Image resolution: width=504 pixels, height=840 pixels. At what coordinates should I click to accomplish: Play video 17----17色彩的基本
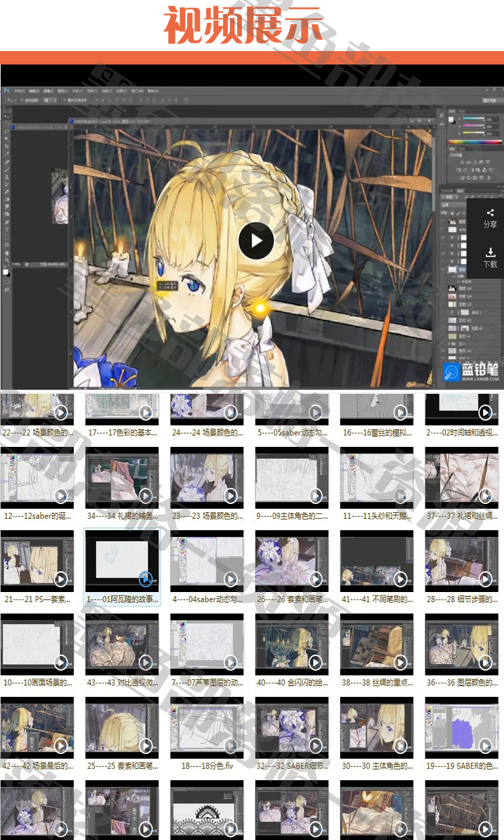pos(146,412)
